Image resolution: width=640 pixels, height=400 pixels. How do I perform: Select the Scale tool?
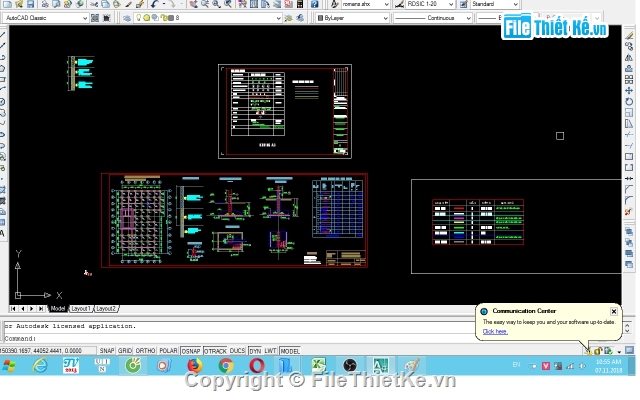629,112
